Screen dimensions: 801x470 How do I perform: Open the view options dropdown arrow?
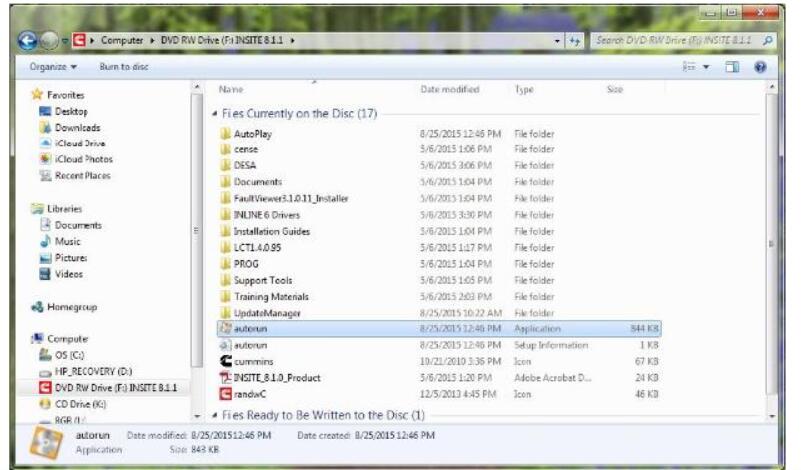(x=706, y=67)
